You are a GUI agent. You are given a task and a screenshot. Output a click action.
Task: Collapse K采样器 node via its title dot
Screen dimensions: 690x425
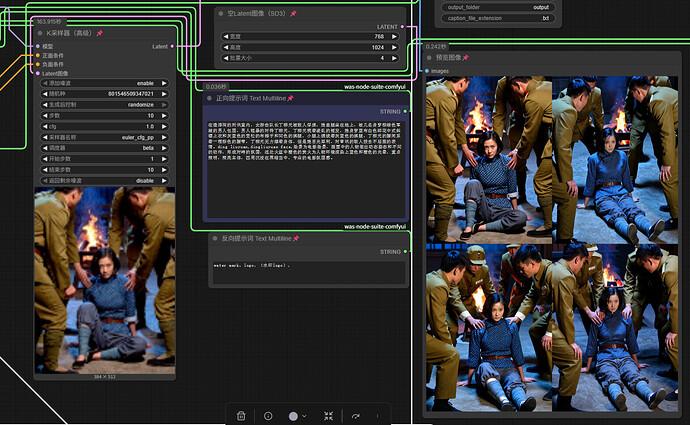tap(40, 33)
